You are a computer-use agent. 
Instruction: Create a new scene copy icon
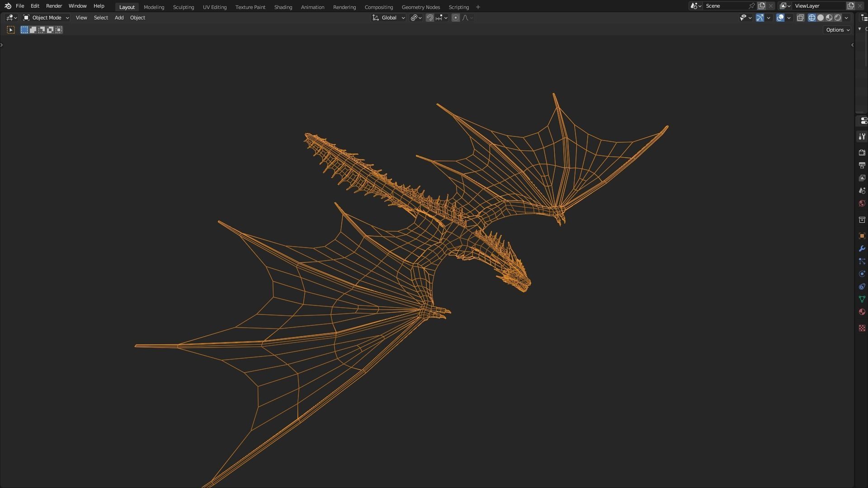[x=762, y=6]
